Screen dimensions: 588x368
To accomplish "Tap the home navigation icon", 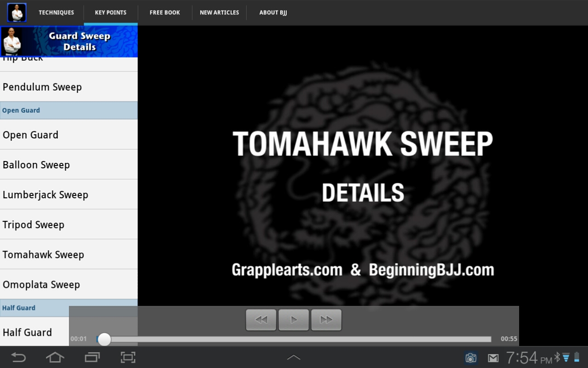I will (x=55, y=357).
